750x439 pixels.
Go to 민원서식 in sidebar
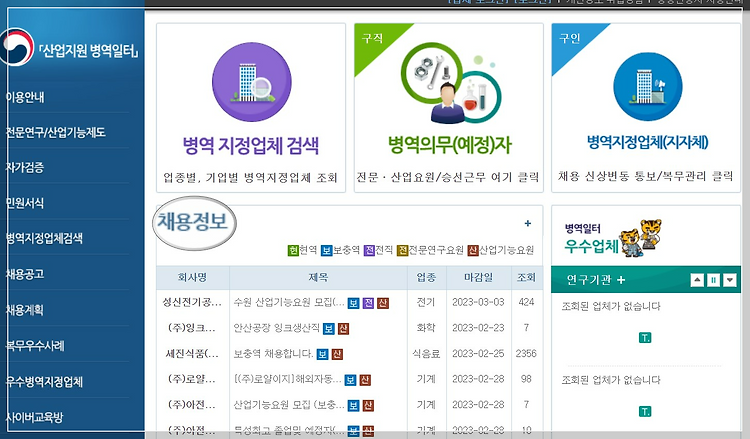point(24,203)
